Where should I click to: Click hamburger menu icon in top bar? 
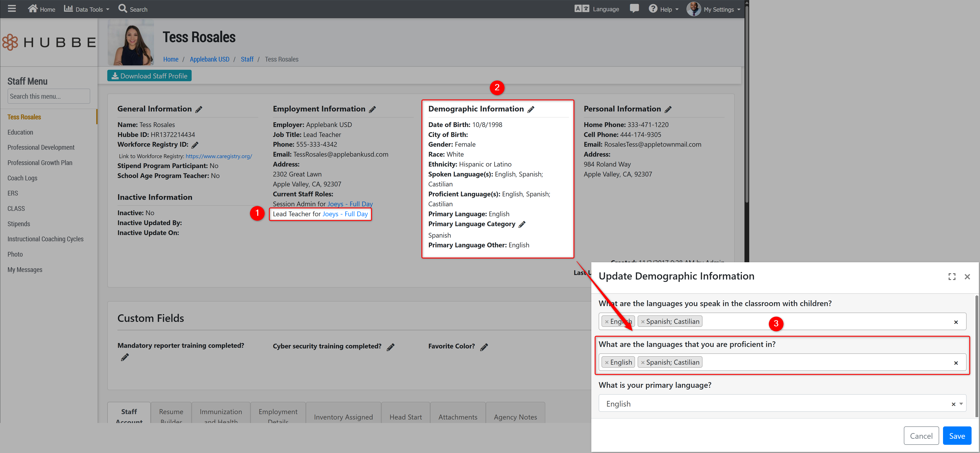coord(12,8)
